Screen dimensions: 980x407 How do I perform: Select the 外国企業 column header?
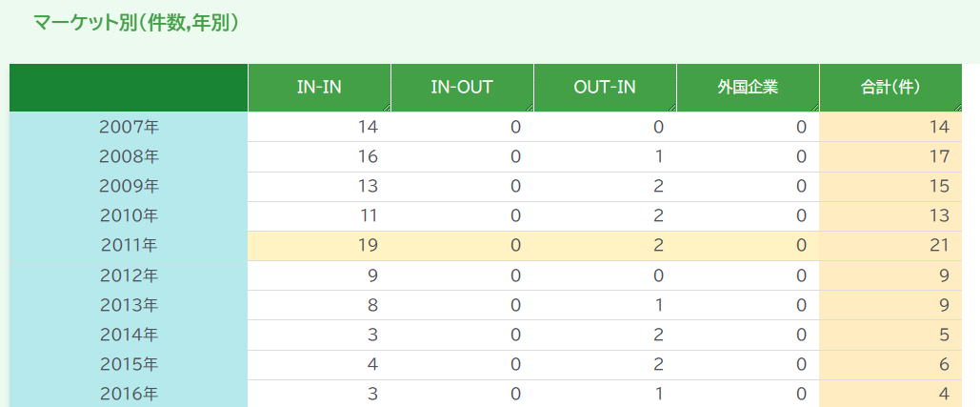pyautogui.click(x=749, y=88)
